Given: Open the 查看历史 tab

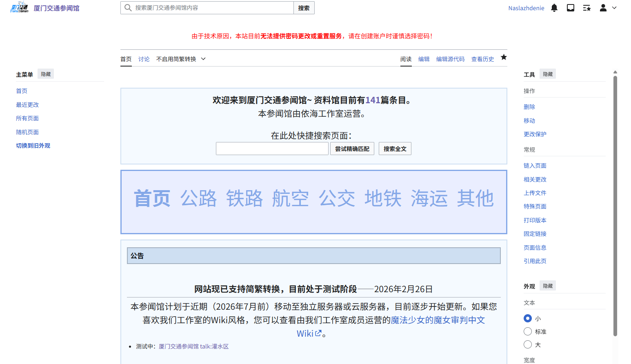Looking at the screenshot, I should coord(482,59).
